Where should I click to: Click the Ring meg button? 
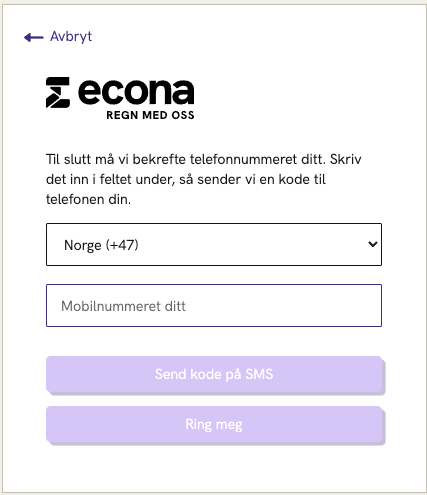214,424
